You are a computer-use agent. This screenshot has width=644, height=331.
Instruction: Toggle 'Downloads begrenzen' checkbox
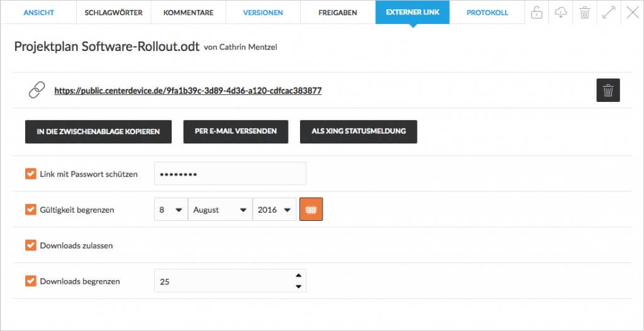(31, 281)
